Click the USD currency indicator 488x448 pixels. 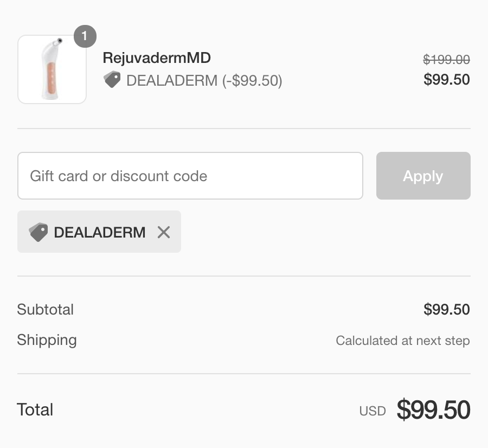pyautogui.click(x=373, y=411)
